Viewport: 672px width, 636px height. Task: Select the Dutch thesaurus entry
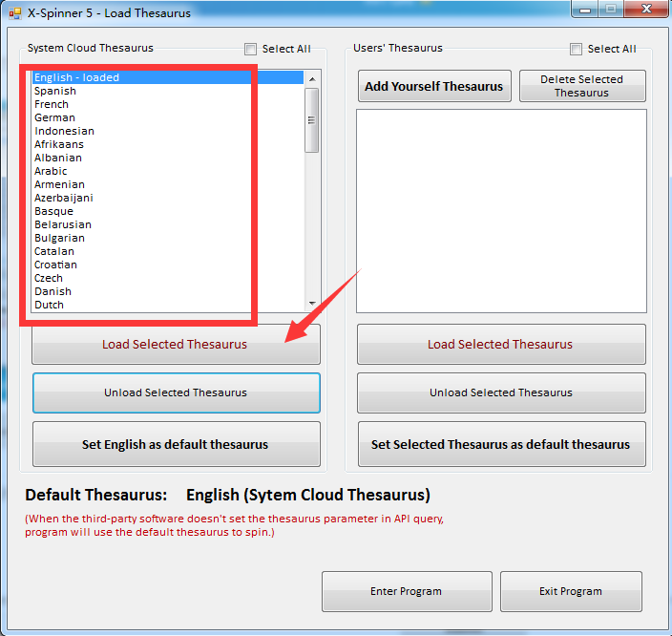click(49, 305)
